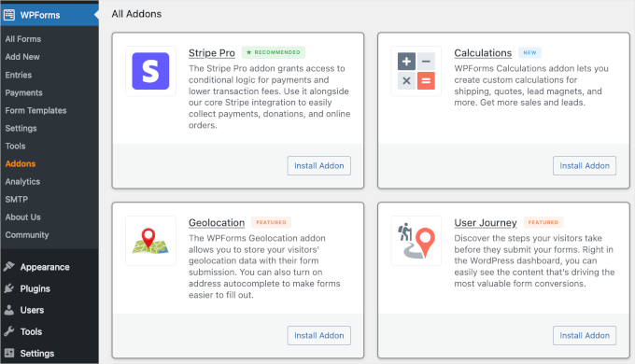635x364 pixels.
Task: Click the Featured badge on Geolocation
Action: (271, 222)
